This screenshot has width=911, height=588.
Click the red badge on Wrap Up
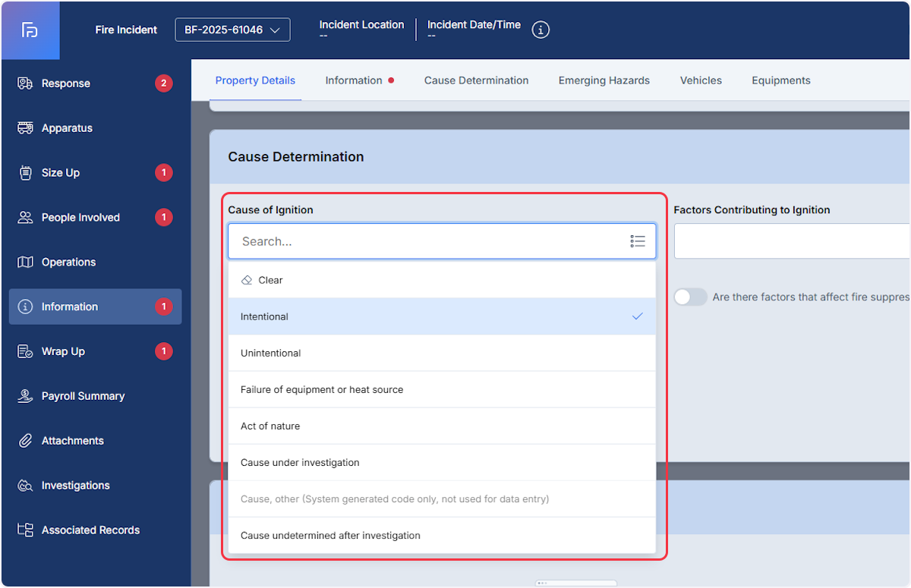(163, 351)
